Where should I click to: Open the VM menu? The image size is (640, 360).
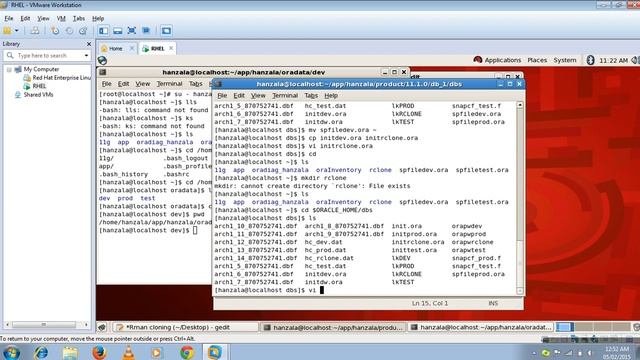(x=61, y=18)
